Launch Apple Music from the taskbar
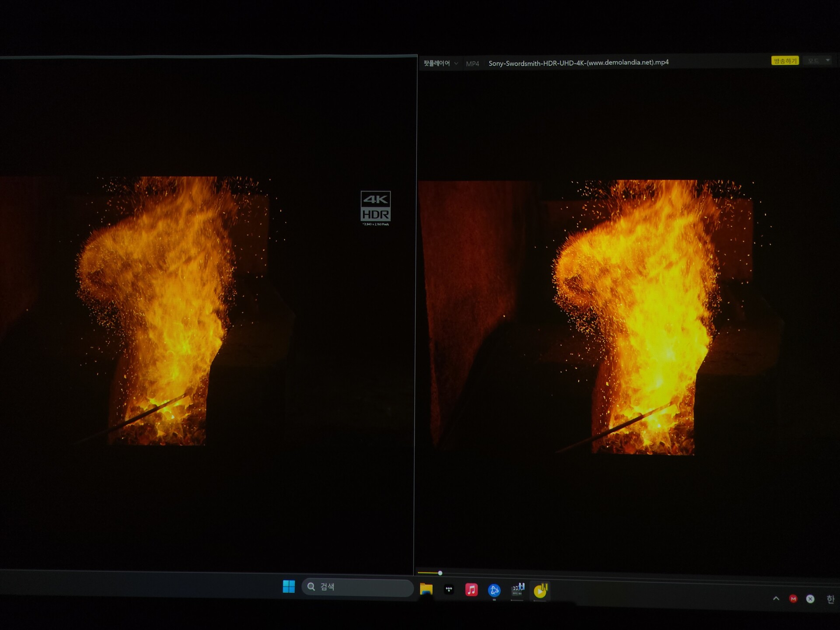The width and height of the screenshot is (840, 630). click(x=471, y=590)
